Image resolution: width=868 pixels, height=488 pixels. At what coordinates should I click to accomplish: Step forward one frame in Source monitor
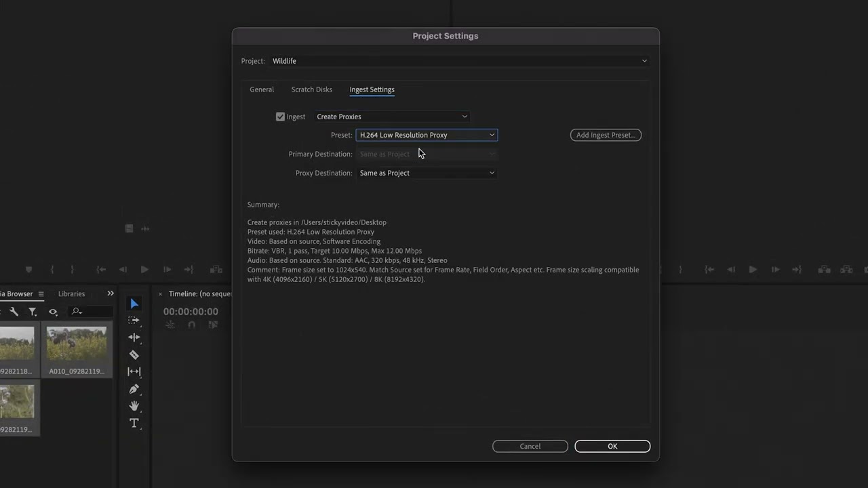pyautogui.click(x=167, y=269)
